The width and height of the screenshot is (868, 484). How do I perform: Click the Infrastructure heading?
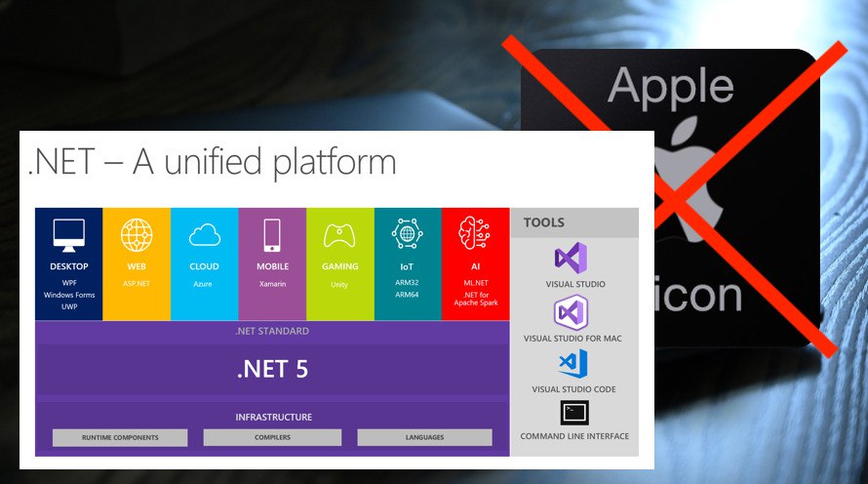pos(273,417)
